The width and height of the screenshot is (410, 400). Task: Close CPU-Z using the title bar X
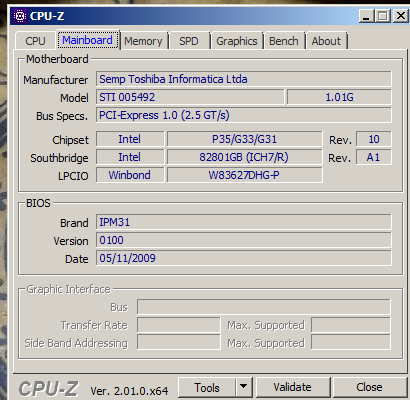[x=401, y=16]
